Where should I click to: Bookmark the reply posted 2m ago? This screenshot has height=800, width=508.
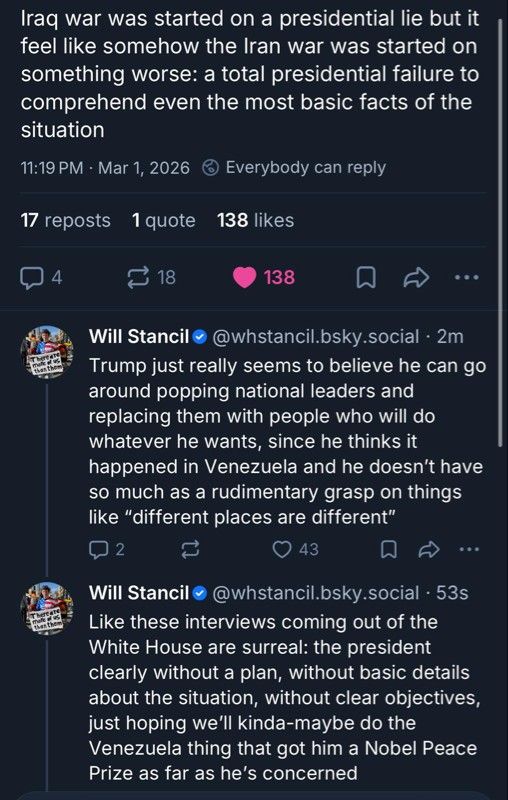point(389,549)
